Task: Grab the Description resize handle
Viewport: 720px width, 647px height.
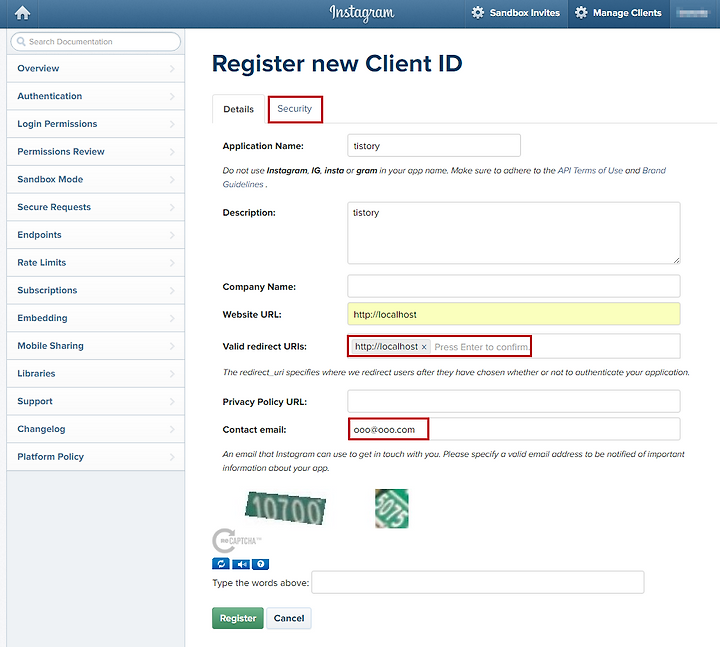Action: (676, 260)
